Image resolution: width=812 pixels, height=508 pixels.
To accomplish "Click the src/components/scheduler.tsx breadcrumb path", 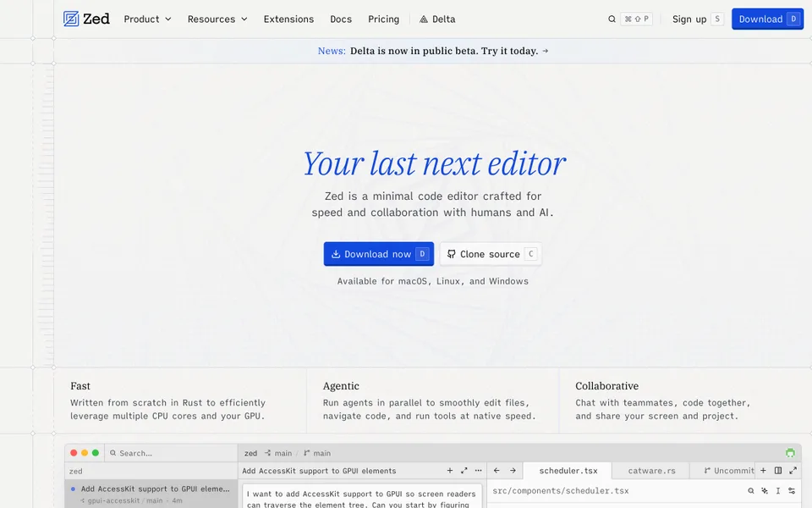I will (560, 491).
